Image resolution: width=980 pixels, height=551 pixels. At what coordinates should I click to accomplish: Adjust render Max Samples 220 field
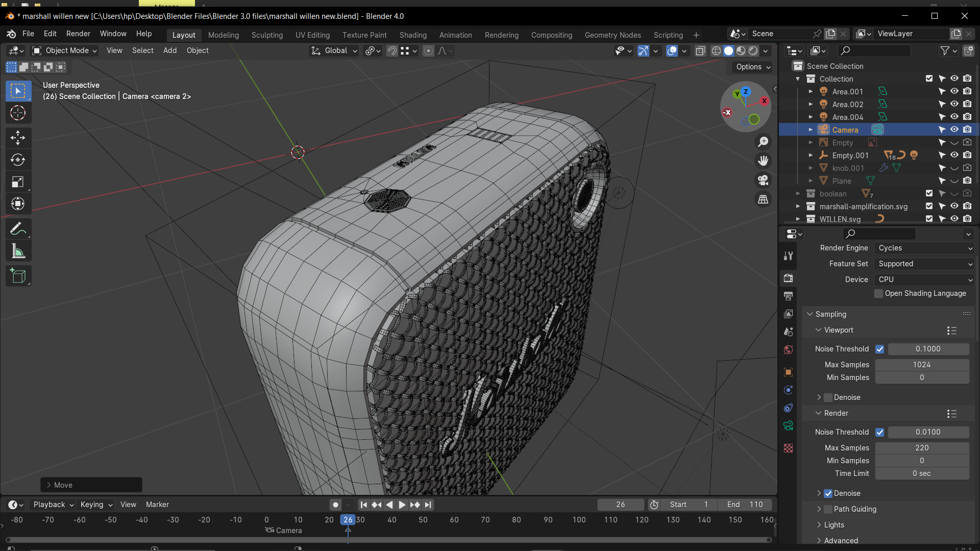click(922, 448)
